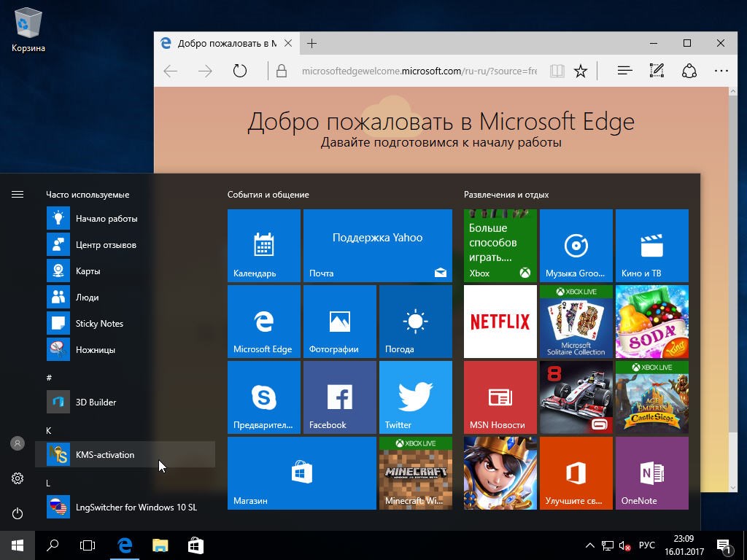Open the Microsoft Edge tile

pos(264,322)
